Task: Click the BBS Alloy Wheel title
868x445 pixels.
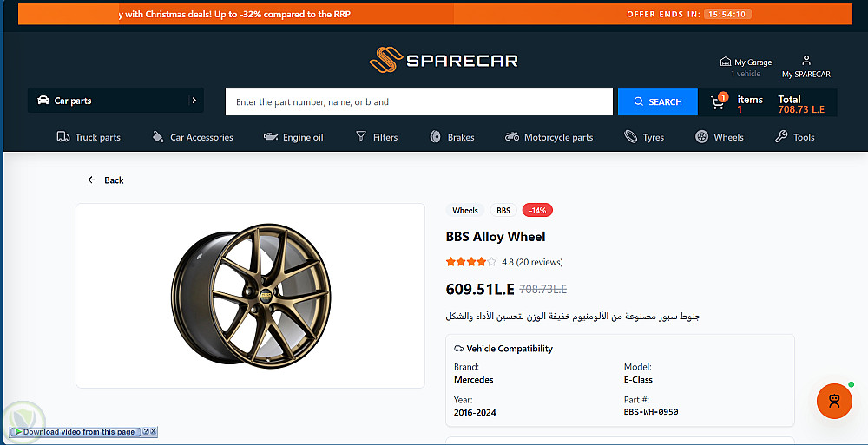Action: point(496,237)
